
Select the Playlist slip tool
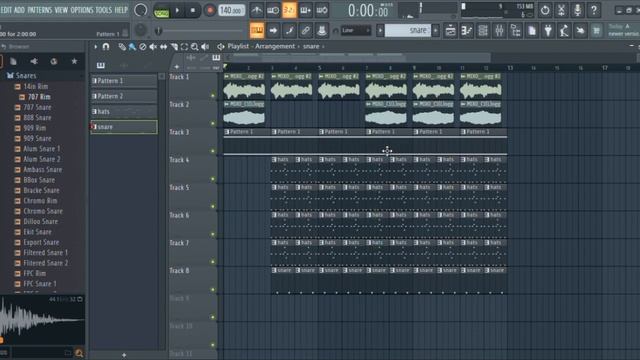click(164, 47)
